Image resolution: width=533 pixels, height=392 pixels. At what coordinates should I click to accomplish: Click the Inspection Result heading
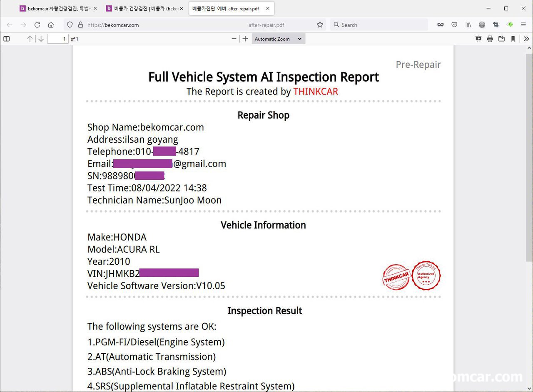point(265,311)
